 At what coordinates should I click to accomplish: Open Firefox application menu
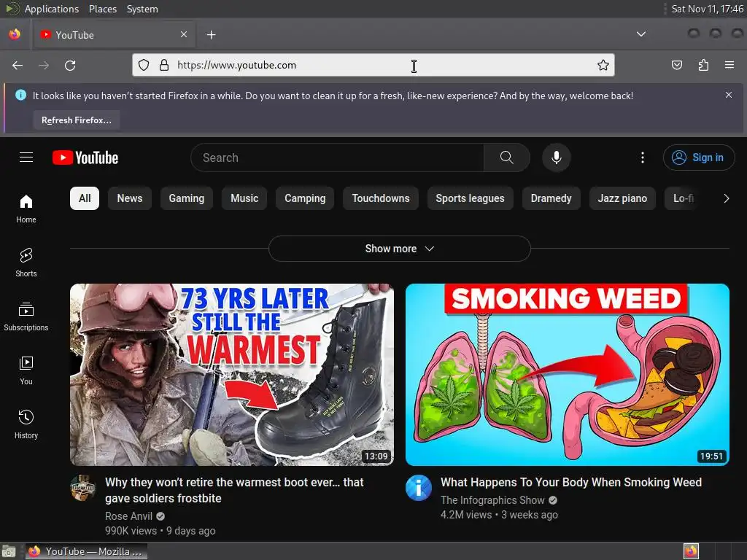point(729,65)
